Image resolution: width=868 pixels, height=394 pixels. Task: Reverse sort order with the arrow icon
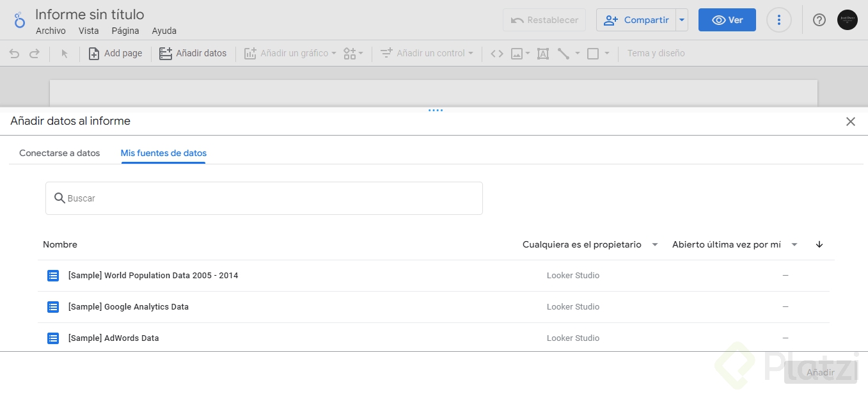click(819, 244)
